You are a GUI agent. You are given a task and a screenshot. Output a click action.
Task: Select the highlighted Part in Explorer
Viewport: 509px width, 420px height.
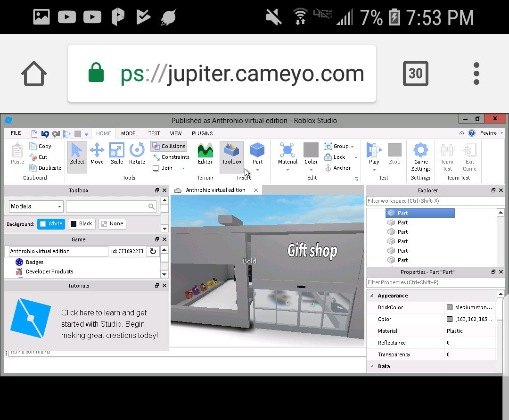pyautogui.click(x=420, y=213)
